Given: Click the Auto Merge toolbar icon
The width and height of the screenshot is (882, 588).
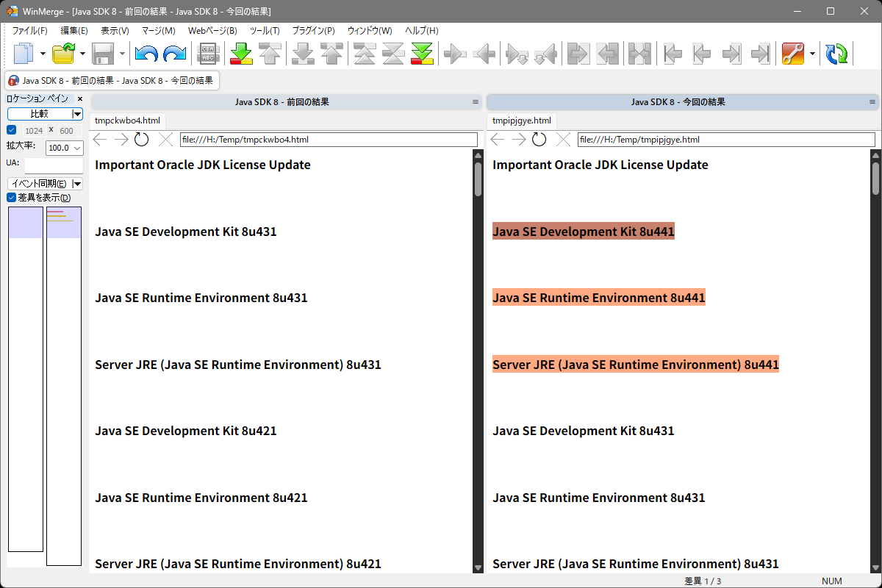Looking at the screenshot, I should (640, 54).
